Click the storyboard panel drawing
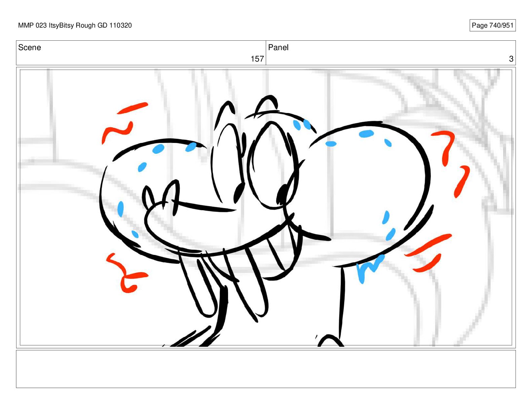 click(266, 207)
